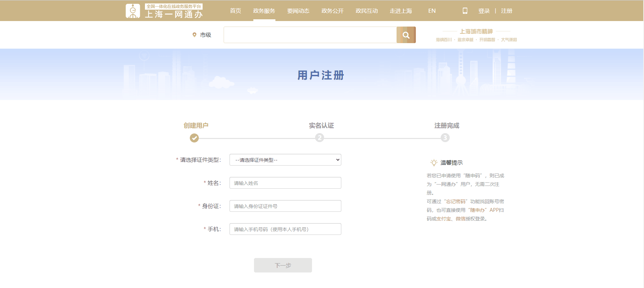Click the 下一步 button
This screenshot has width=644, height=288.
pyautogui.click(x=283, y=265)
